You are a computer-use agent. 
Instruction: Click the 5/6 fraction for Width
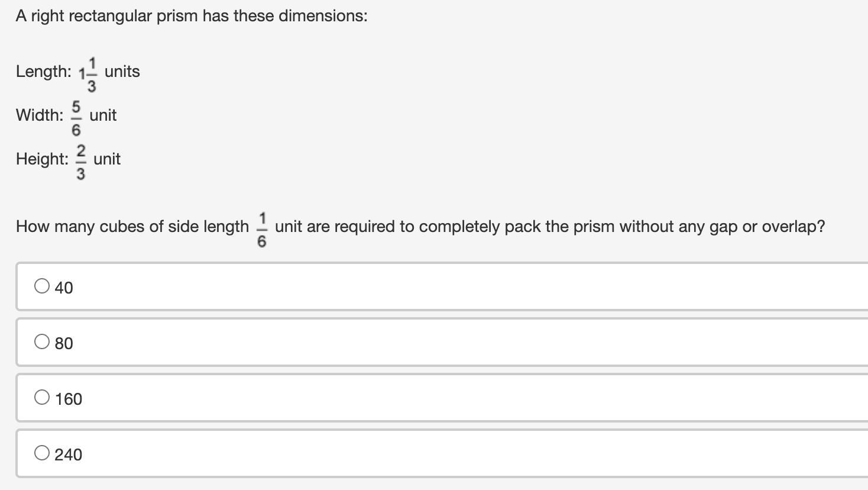(x=76, y=116)
